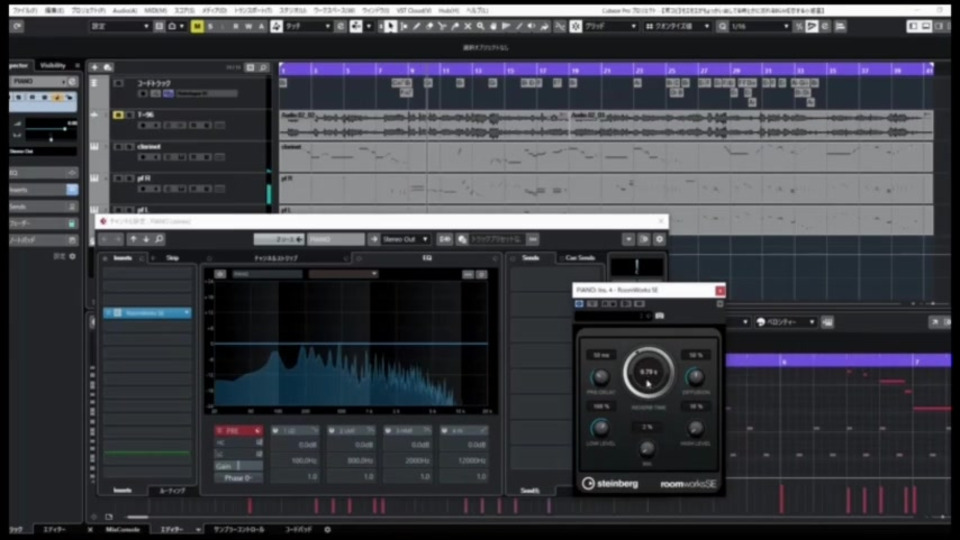
Task: Open the automation mode dropdown in toolbar
Action: [x=307, y=26]
